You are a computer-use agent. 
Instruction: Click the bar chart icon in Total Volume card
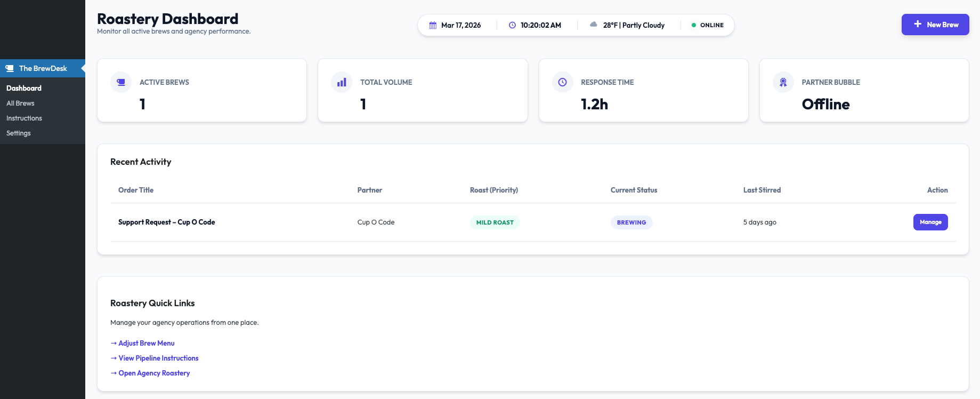(x=342, y=82)
